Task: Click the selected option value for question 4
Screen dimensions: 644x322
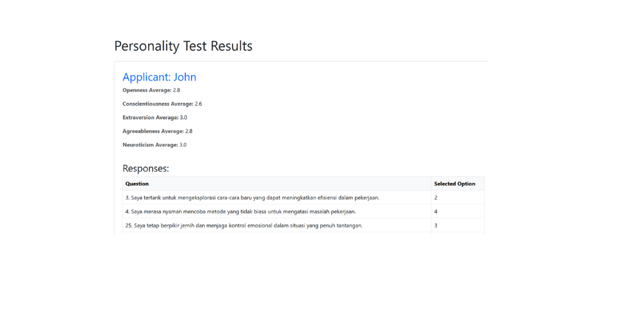Action: [436, 211]
